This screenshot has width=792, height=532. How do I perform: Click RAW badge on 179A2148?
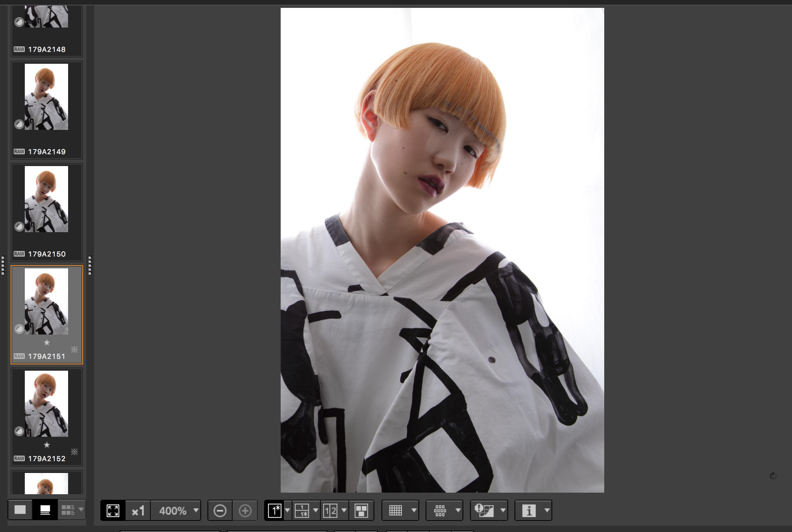click(x=19, y=49)
